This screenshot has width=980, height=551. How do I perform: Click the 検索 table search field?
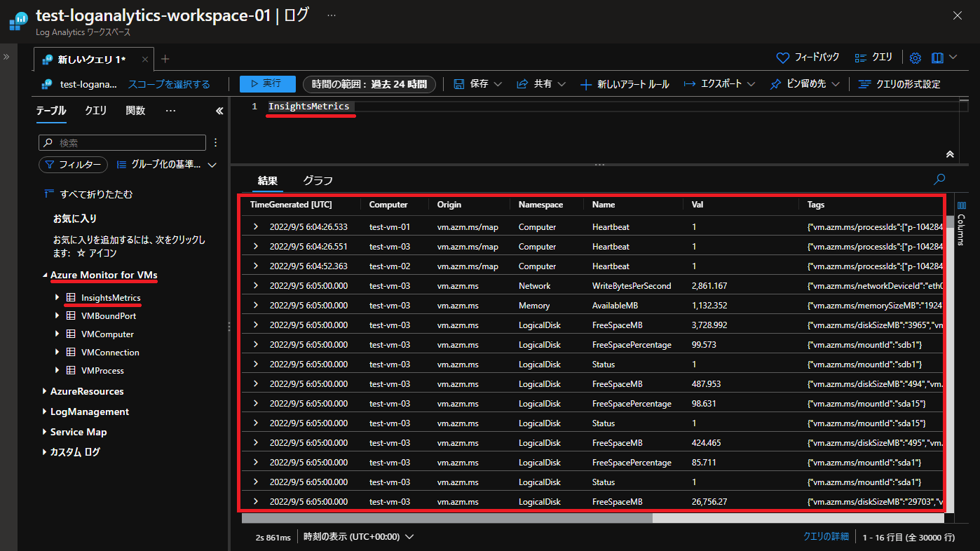[122, 142]
